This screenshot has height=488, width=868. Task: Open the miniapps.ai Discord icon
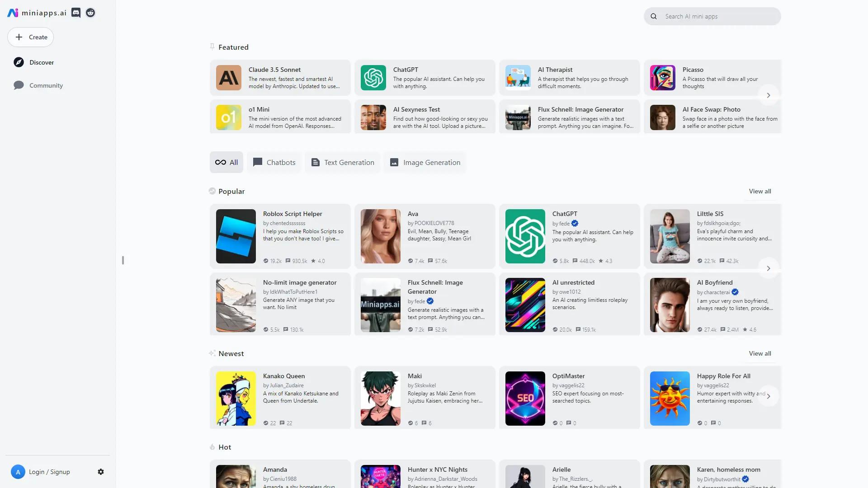pos(75,13)
